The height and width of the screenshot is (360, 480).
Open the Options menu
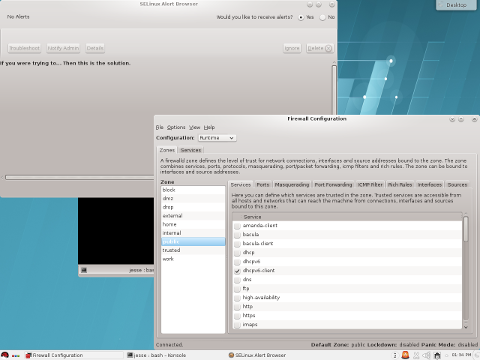(x=176, y=127)
